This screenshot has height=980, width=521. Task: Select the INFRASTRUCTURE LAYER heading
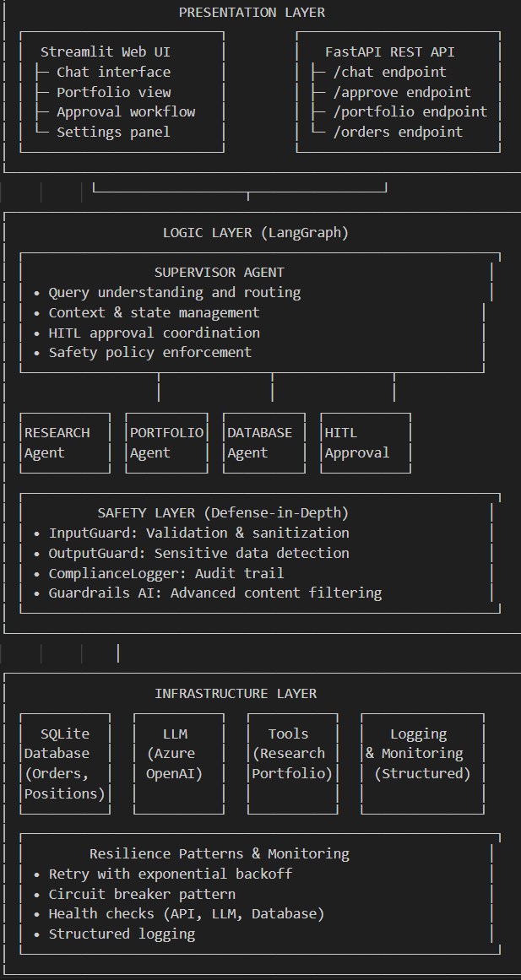236,693
